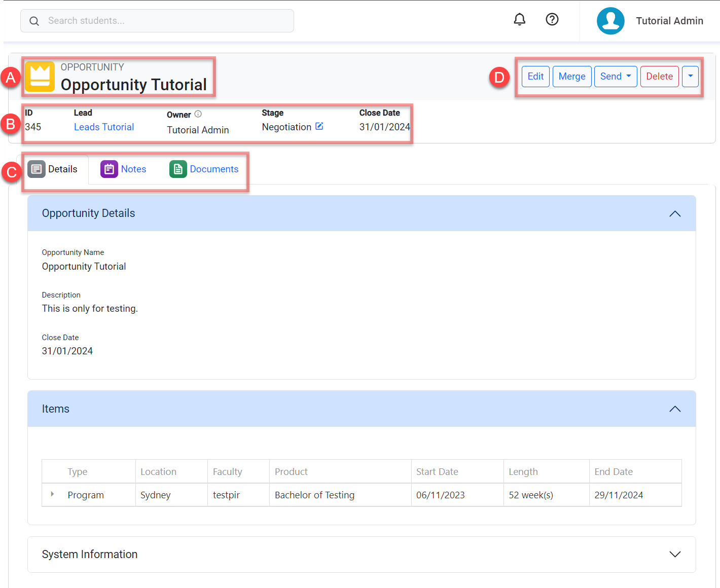
Task: Open the more actions caret dropdown
Action: coord(690,77)
